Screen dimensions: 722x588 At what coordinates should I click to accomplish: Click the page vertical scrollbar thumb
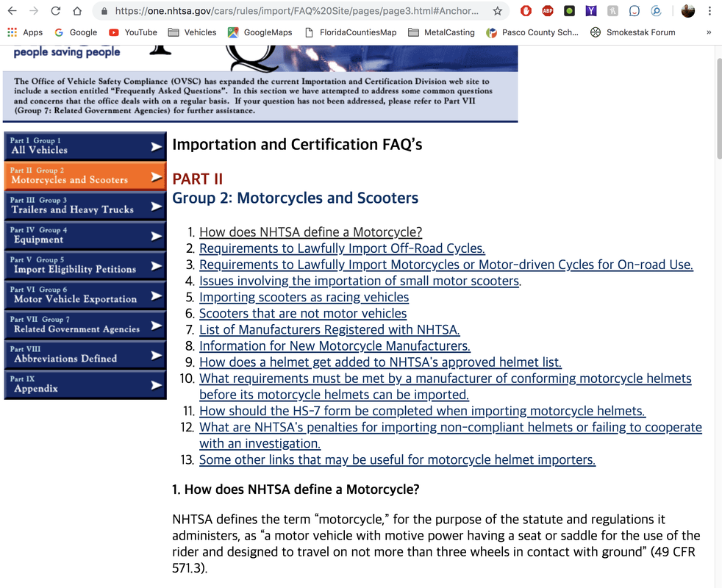tap(719, 109)
